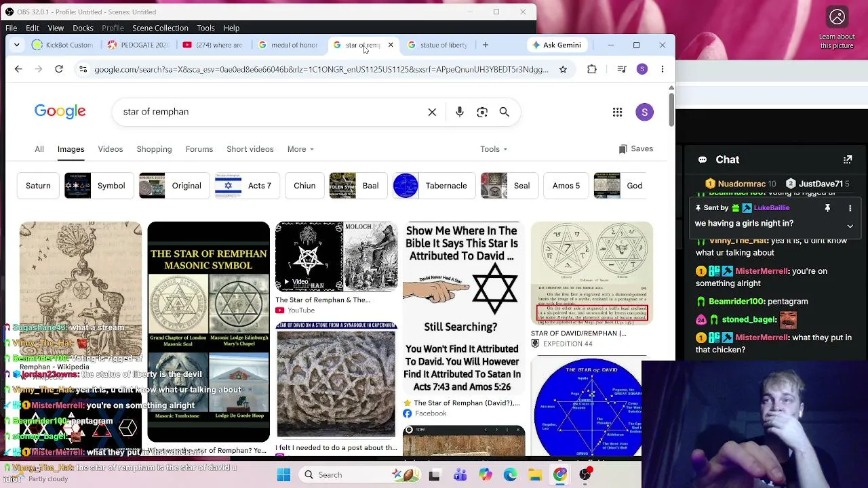Open the OBS File menu
Viewport: 868px width, 488px height.
point(12,28)
